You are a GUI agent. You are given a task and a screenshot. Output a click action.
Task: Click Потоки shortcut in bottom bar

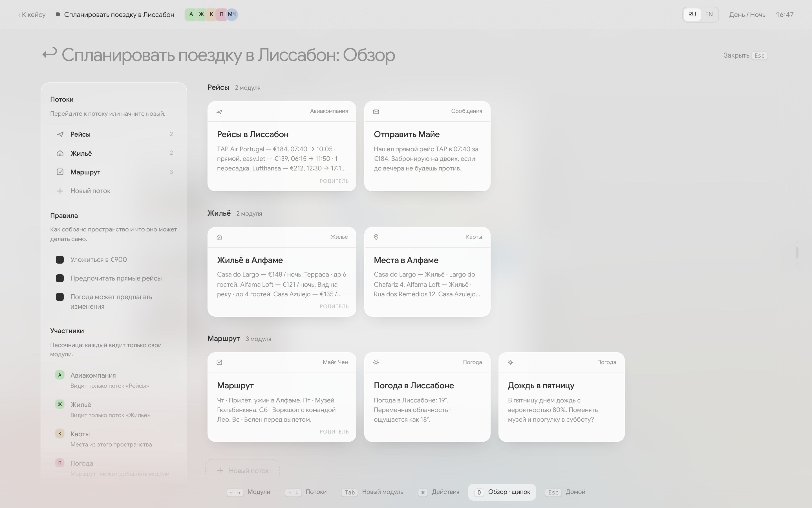306,492
